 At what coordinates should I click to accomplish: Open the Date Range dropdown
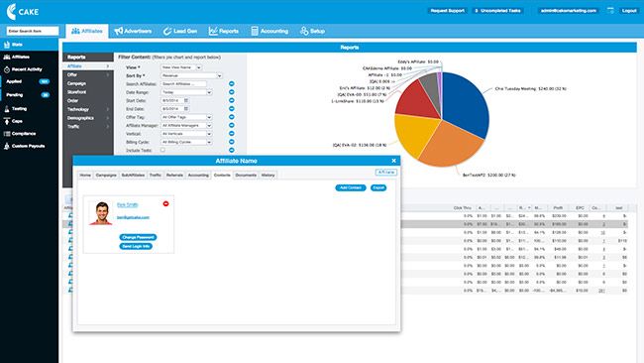pos(186,92)
